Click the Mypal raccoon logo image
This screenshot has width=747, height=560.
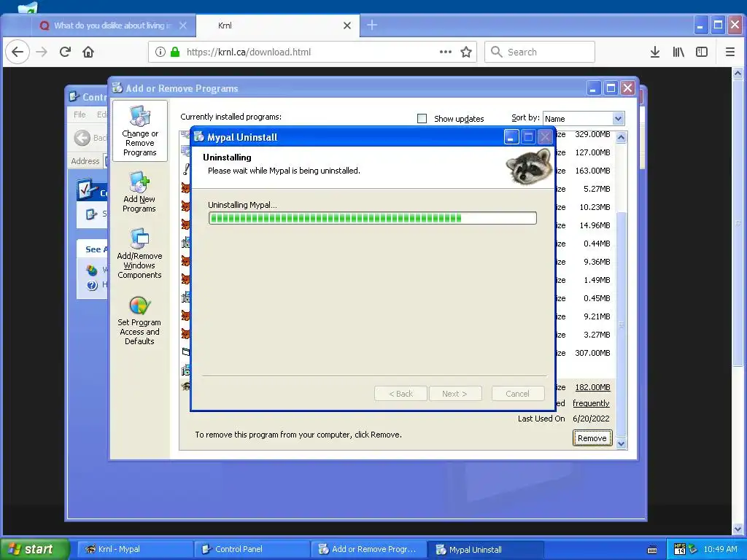[x=529, y=166]
